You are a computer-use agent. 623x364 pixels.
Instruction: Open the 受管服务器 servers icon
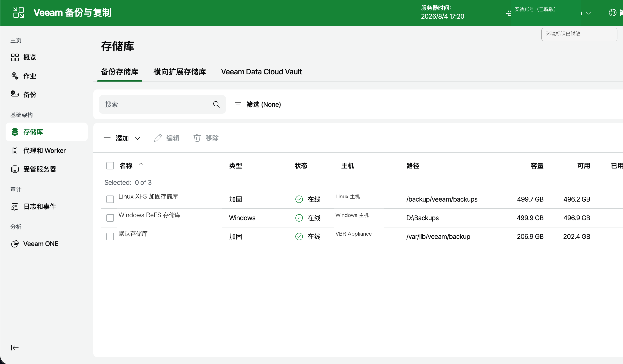(15, 169)
